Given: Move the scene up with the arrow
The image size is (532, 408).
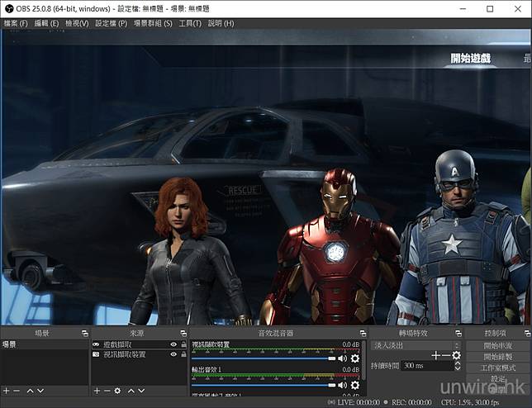Looking at the screenshot, I should pos(31,391).
